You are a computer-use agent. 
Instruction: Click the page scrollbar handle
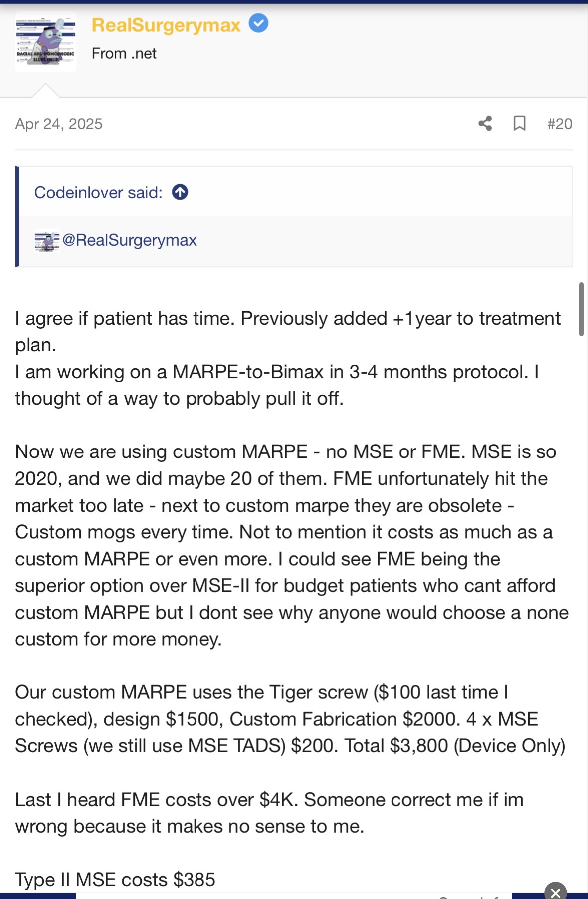tap(581, 309)
